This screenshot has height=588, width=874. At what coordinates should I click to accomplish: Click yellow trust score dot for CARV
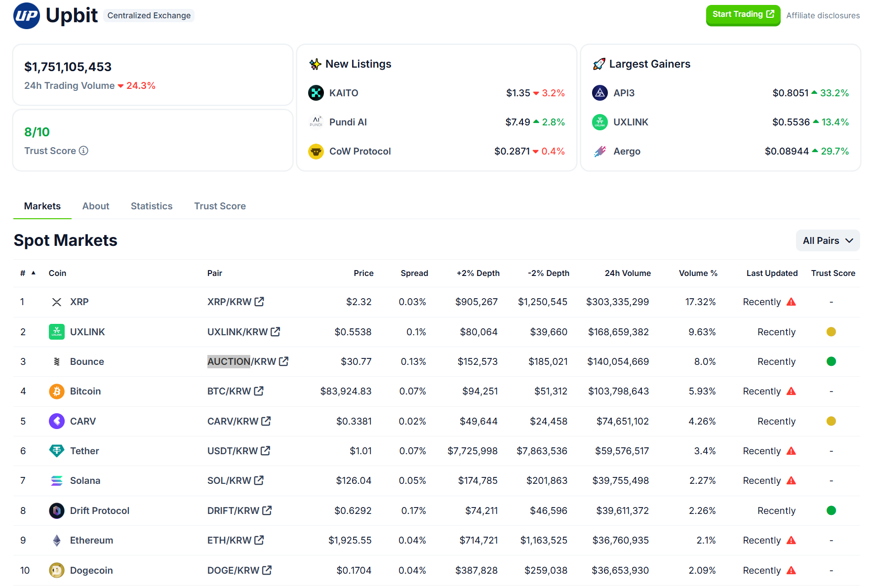(x=831, y=421)
